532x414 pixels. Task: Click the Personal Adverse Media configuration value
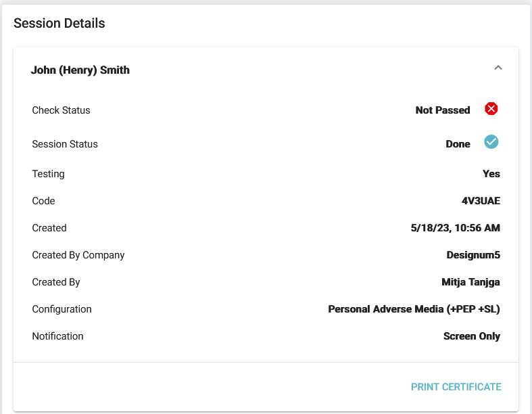coord(414,309)
